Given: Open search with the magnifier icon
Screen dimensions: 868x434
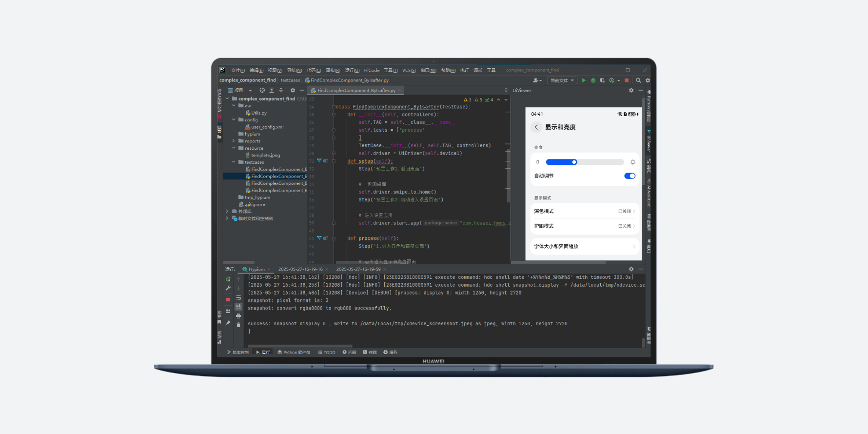Looking at the screenshot, I should [638, 80].
